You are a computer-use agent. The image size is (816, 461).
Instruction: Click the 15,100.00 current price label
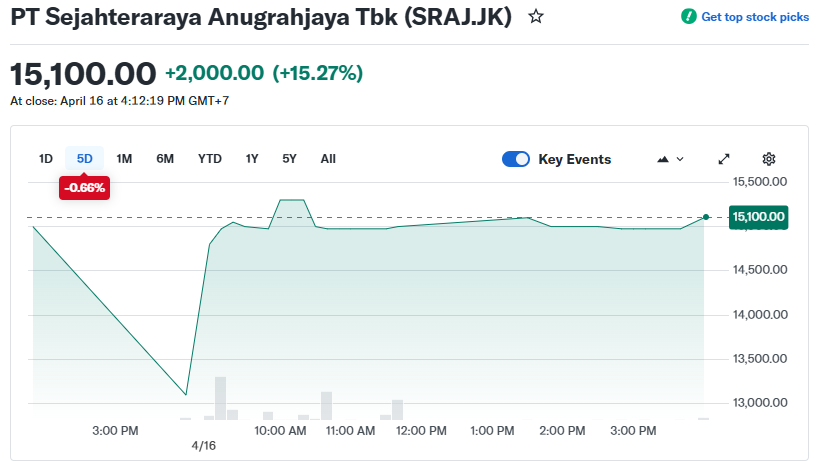(x=760, y=216)
